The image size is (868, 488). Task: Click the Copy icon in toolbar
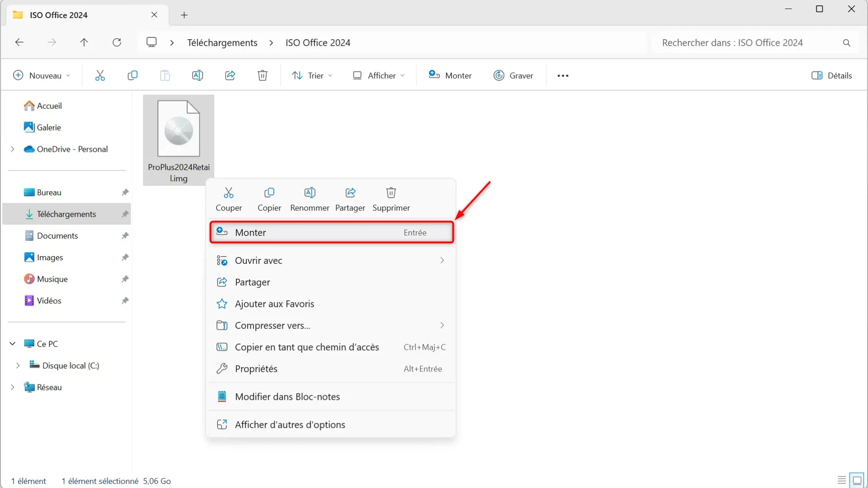[x=132, y=75]
